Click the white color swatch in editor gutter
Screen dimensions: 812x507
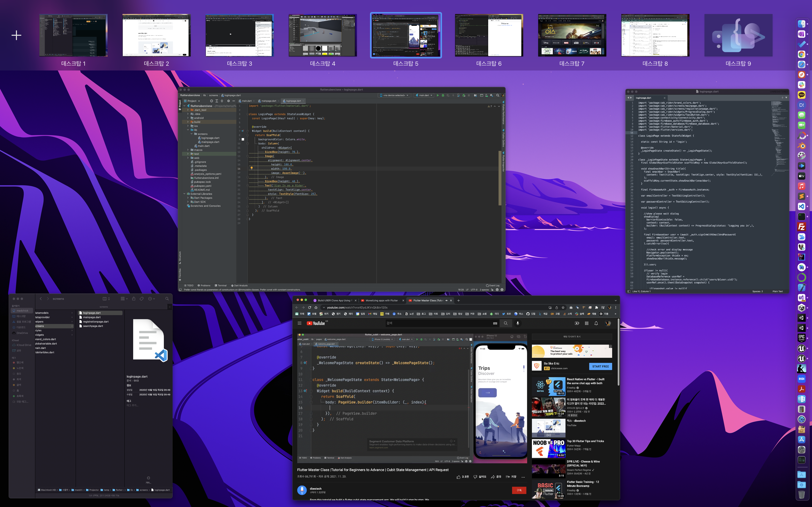(x=243, y=140)
